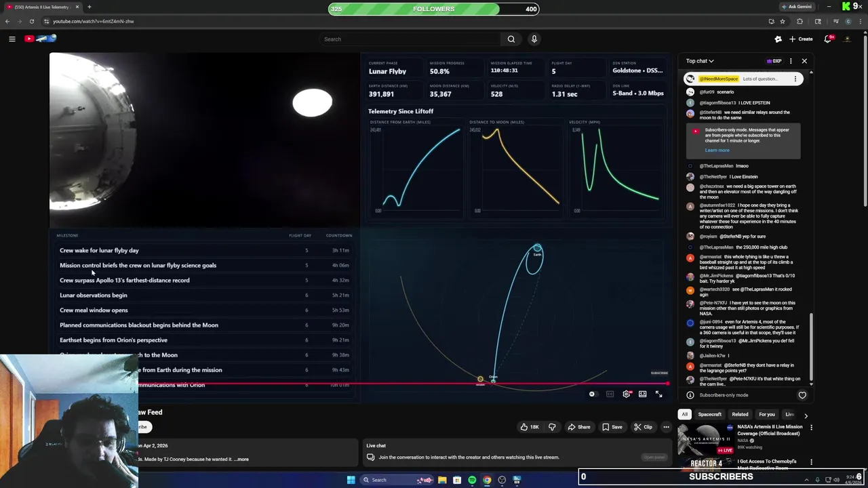This screenshot has width=868, height=488.
Task: Click the YouTube search input field
Action: (x=410, y=39)
